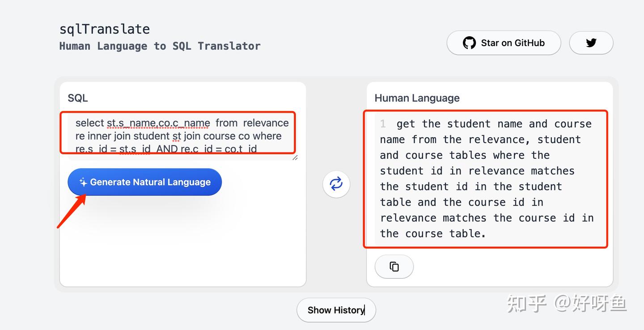Viewport: 644px width, 330px height.
Task: Click the GitHub logo inside the top-right button
Action: click(x=469, y=43)
